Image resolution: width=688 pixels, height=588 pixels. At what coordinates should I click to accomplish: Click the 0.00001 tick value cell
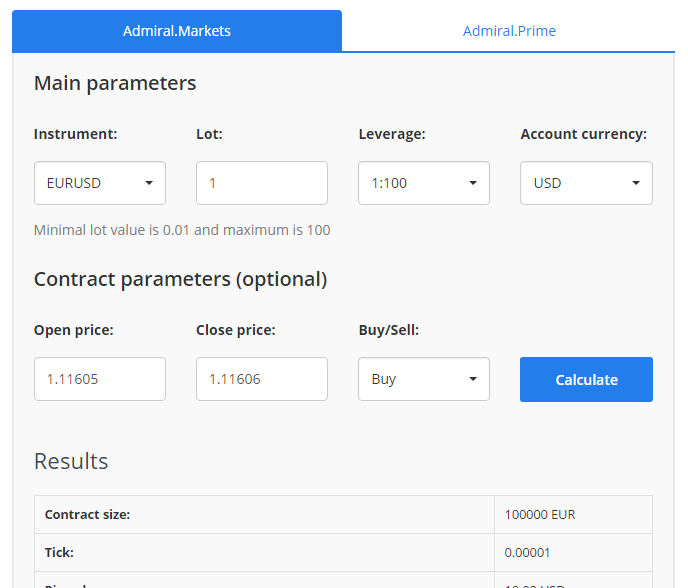point(528,552)
